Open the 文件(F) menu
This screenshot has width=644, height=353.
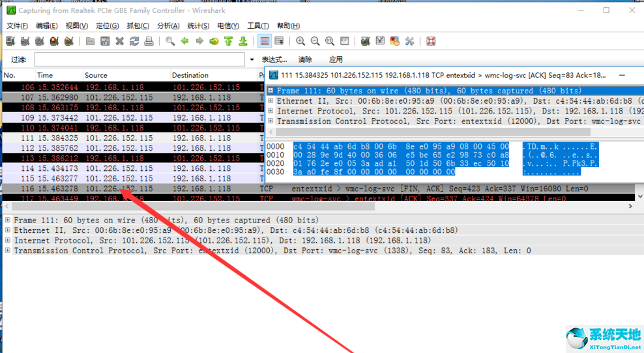[x=17, y=26]
